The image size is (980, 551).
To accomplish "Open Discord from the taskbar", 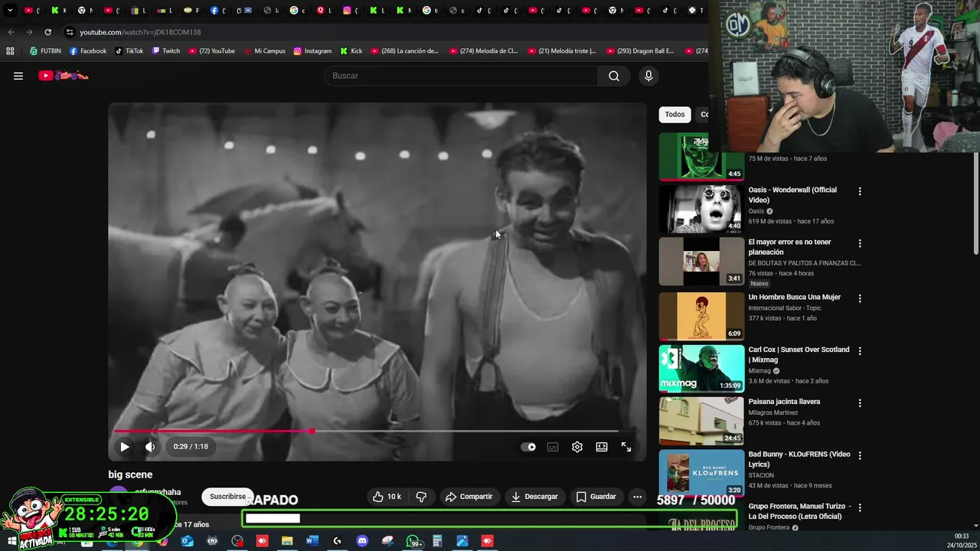I will (362, 541).
